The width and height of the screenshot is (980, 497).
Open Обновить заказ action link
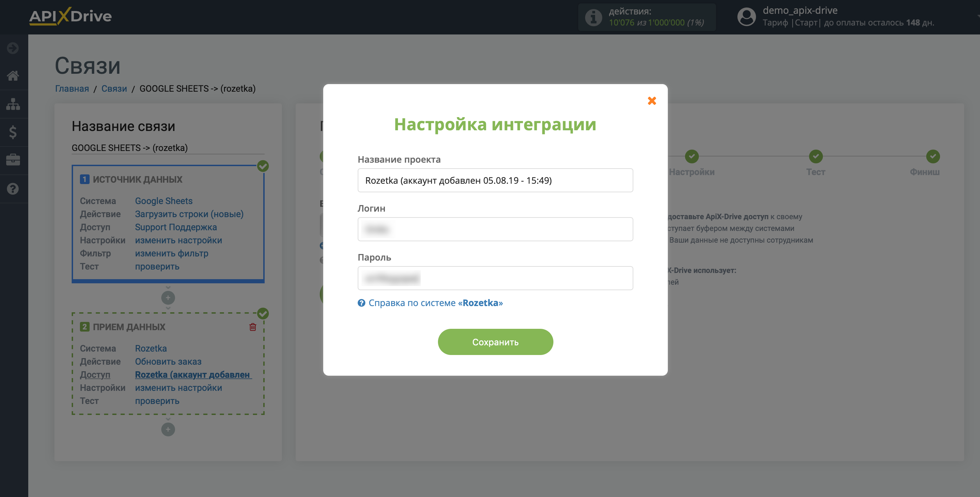(x=168, y=362)
